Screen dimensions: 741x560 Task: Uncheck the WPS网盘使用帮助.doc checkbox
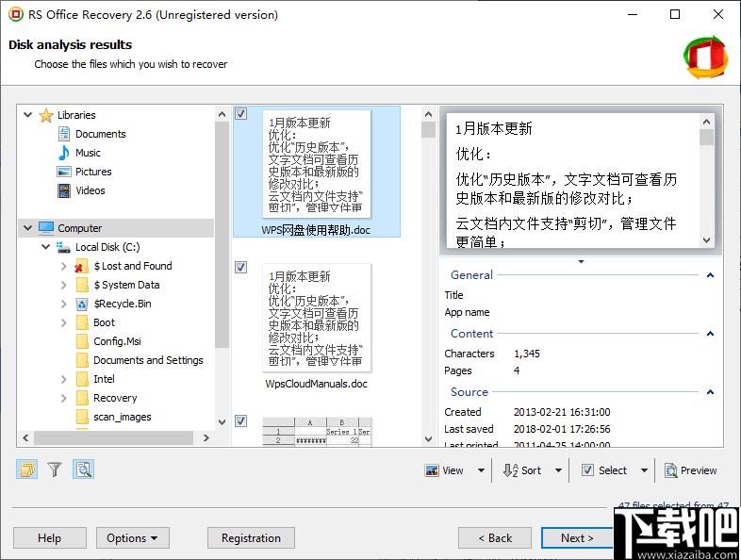pos(241,113)
